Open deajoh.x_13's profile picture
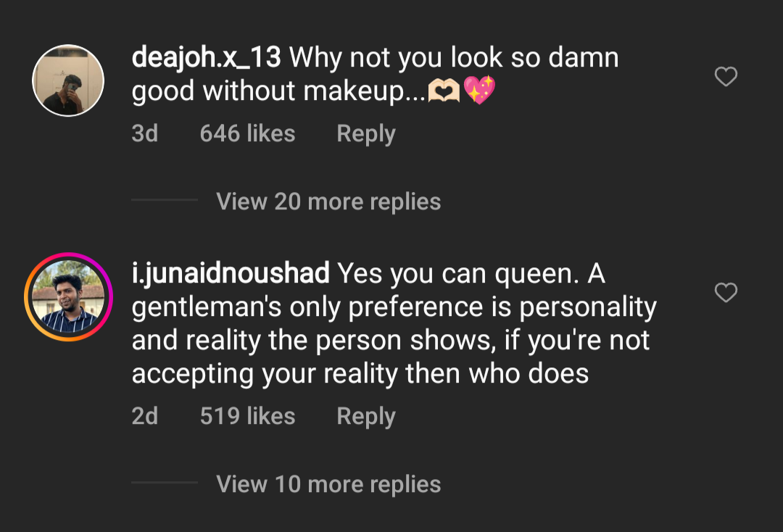 (68, 80)
